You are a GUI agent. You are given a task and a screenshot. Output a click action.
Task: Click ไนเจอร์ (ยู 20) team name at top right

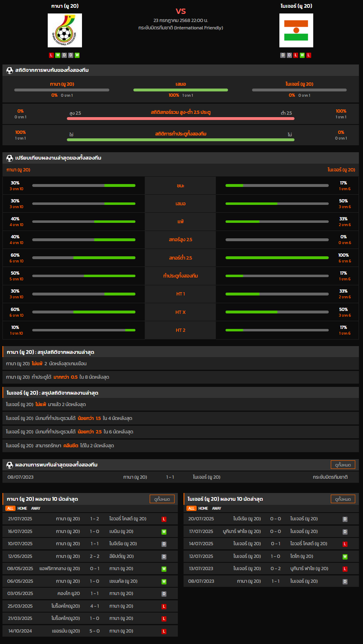297,6
